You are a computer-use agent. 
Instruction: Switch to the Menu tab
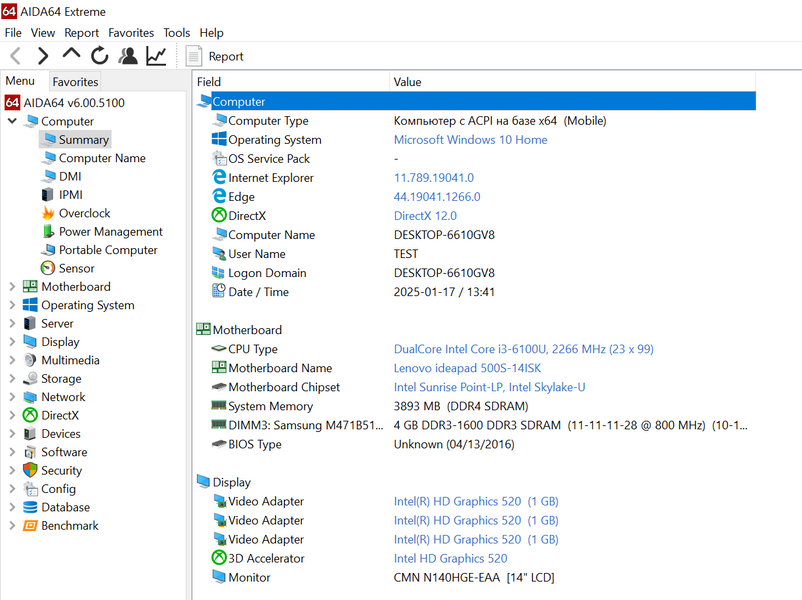point(20,81)
